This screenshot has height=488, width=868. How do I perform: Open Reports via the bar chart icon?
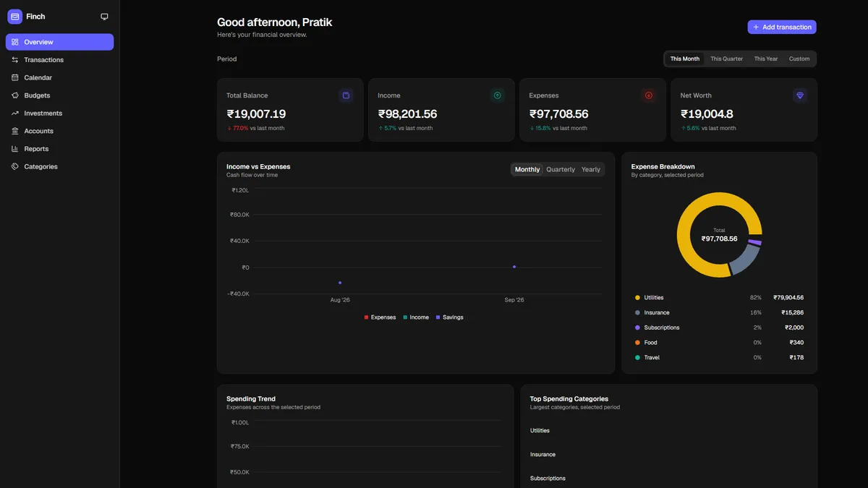point(15,149)
